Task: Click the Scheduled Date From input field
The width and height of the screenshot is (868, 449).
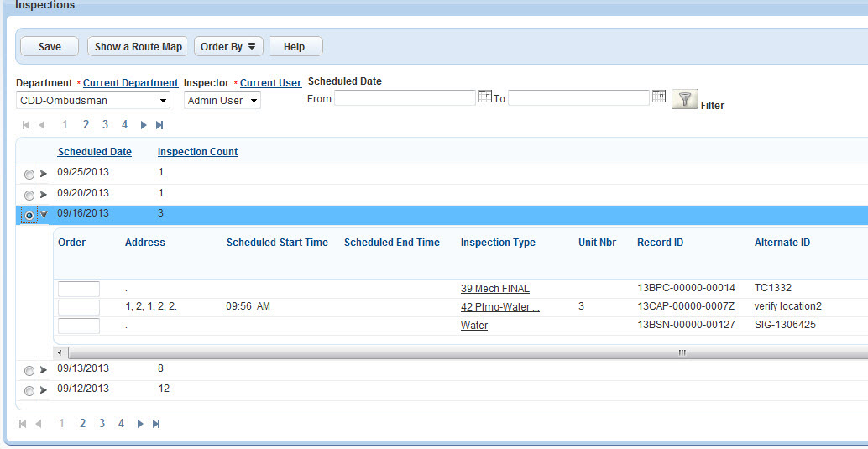Action: pyautogui.click(x=405, y=98)
